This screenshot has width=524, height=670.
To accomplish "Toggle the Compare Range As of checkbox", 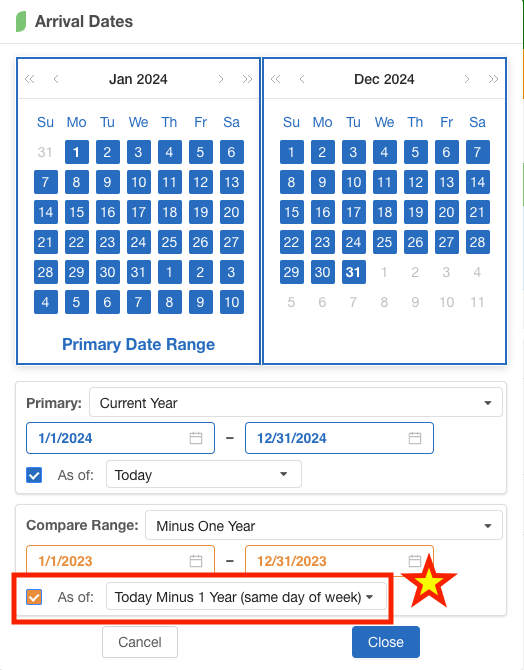I will 34,597.
